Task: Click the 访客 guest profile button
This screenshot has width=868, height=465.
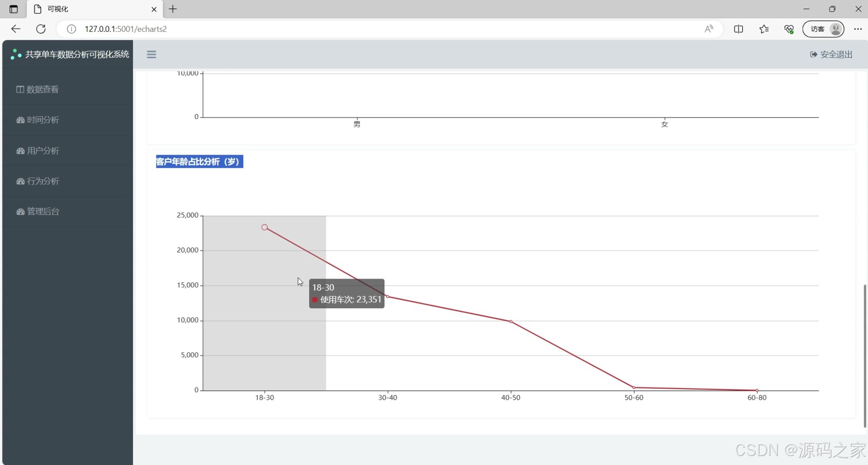Action: [823, 29]
